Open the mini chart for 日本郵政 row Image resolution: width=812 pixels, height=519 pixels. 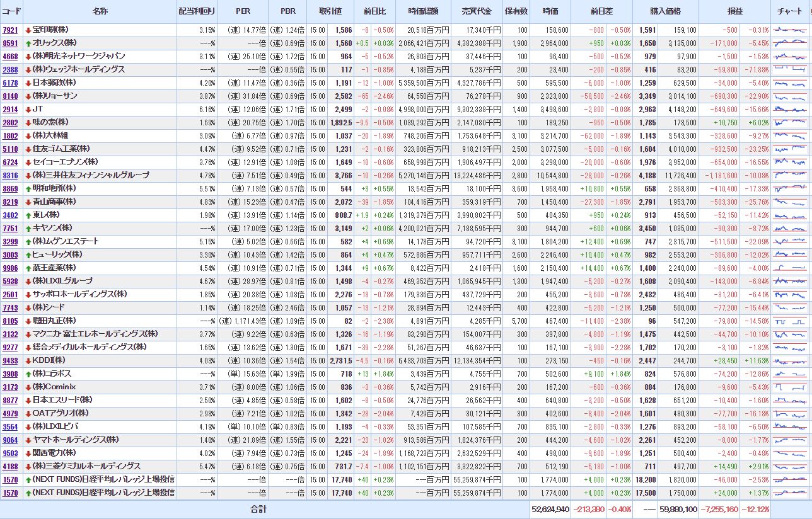tap(790, 83)
